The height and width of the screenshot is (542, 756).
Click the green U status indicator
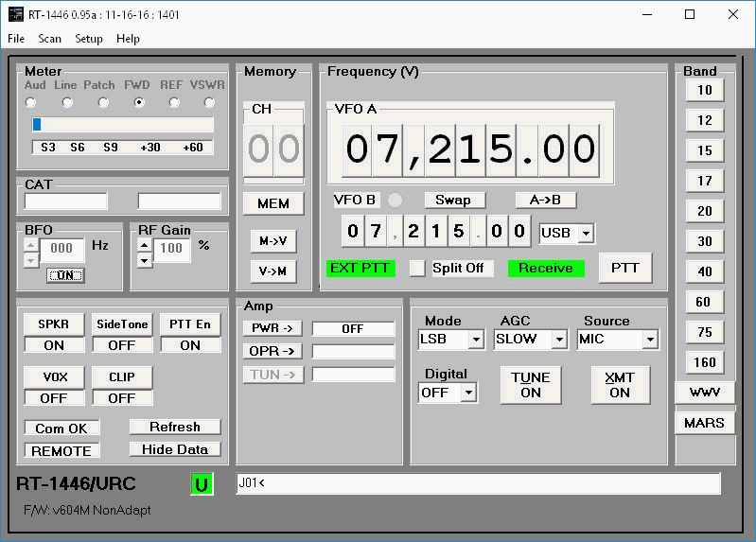coord(201,485)
